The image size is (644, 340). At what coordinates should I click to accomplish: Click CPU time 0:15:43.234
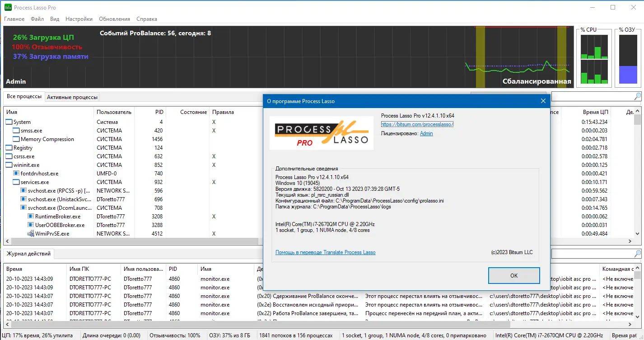(595, 122)
